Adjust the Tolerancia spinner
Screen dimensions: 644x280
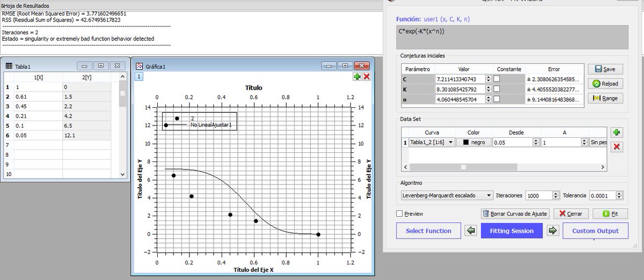point(619,195)
